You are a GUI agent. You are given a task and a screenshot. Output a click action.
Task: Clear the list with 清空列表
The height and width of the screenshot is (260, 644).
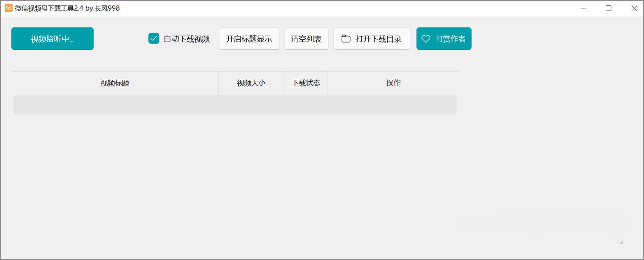[306, 39]
